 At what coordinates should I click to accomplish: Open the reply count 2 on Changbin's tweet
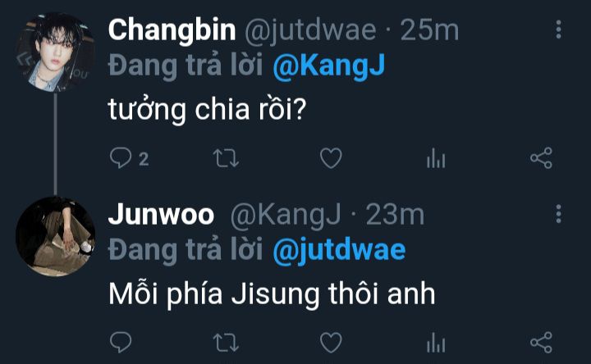144,159
